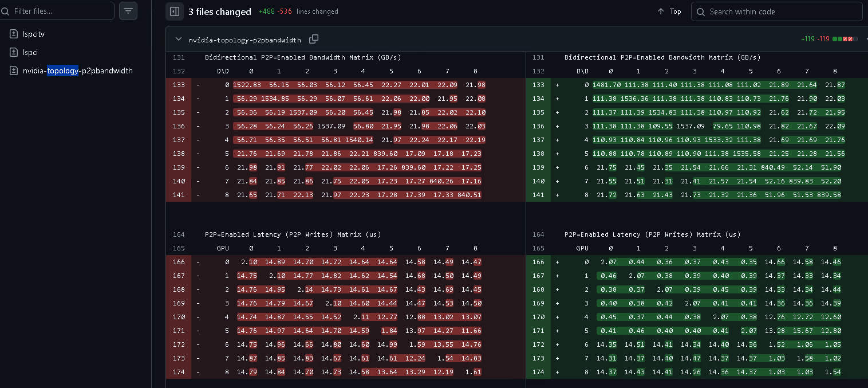Collapse the nvidia-topology-p2pbandwidth diff with chevron
The image size is (868, 388).
click(x=179, y=40)
